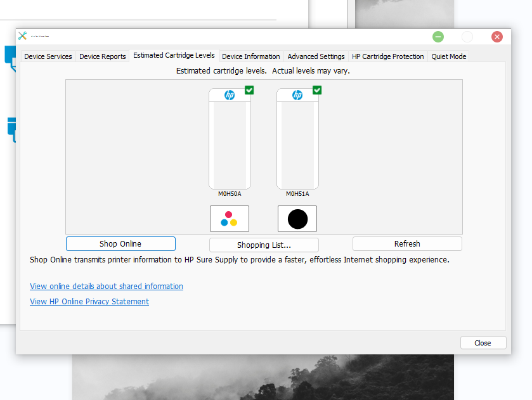
Task: Close the toolbox with the Close button
Action: click(483, 343)
